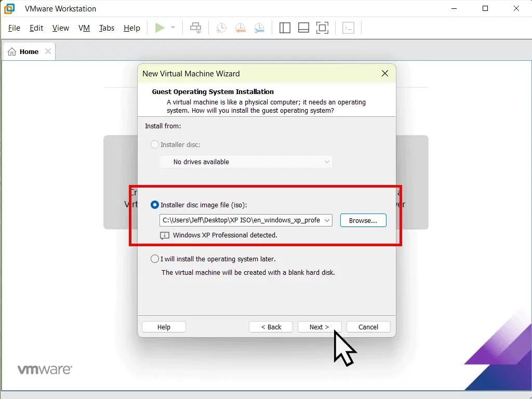The height and width of the screenshot is (399, 532).
Task: Minimize the VMware Workstation window
Action: (454, 8)
